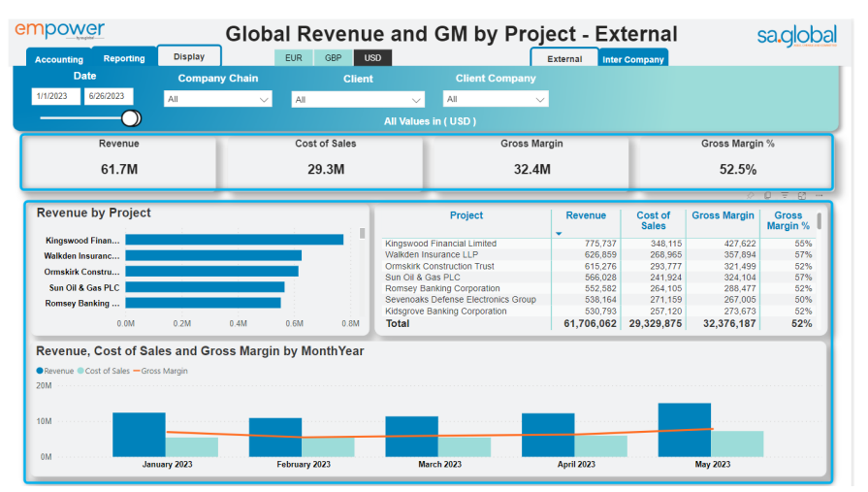Viewport: 868px width, 492px height.
Task: Click the Romsey Banking ... bar in chart
Action: click(203, 303)
